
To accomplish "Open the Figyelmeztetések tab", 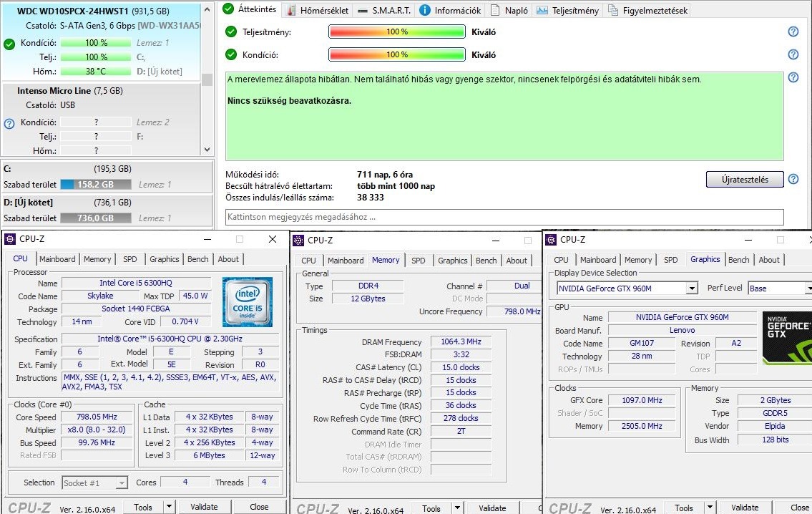I will point(648,10).
